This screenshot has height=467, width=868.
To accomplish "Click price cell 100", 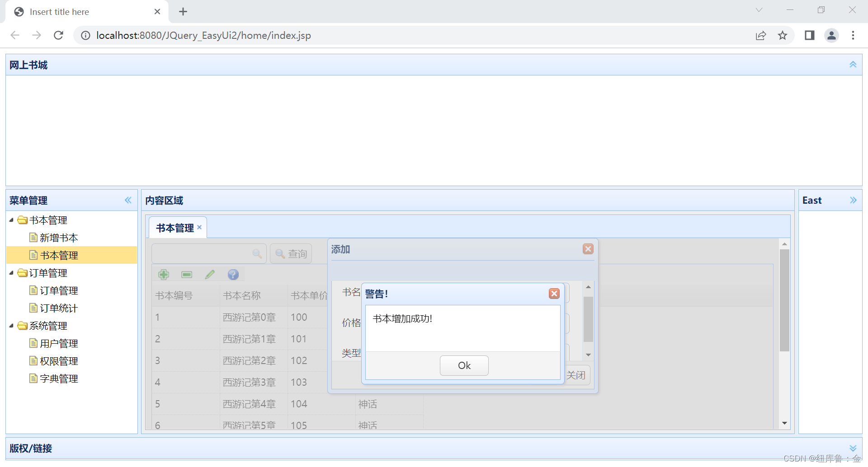I will (x=299, y=317).
